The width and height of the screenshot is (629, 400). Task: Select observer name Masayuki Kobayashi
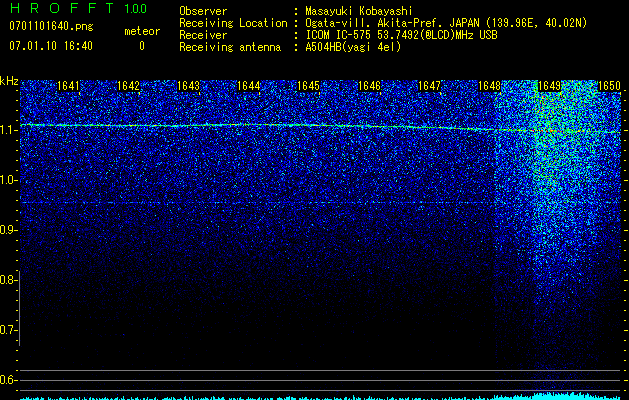click(x=359, y=11)
